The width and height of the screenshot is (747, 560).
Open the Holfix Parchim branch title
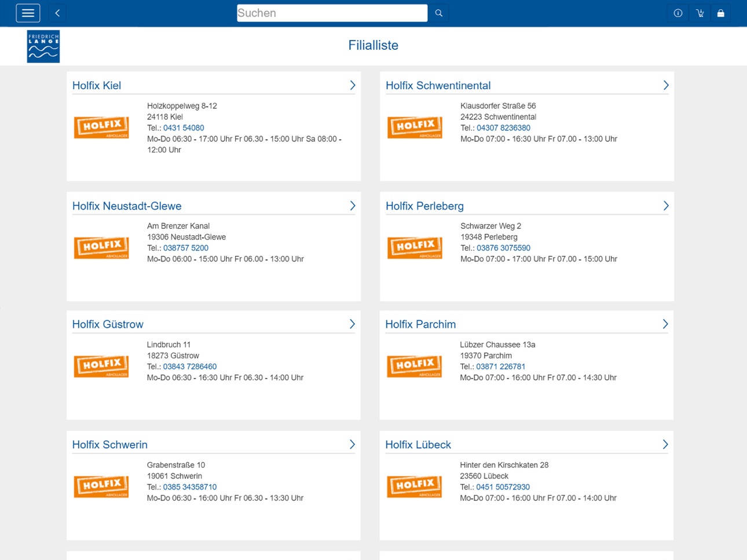point(420,324)
